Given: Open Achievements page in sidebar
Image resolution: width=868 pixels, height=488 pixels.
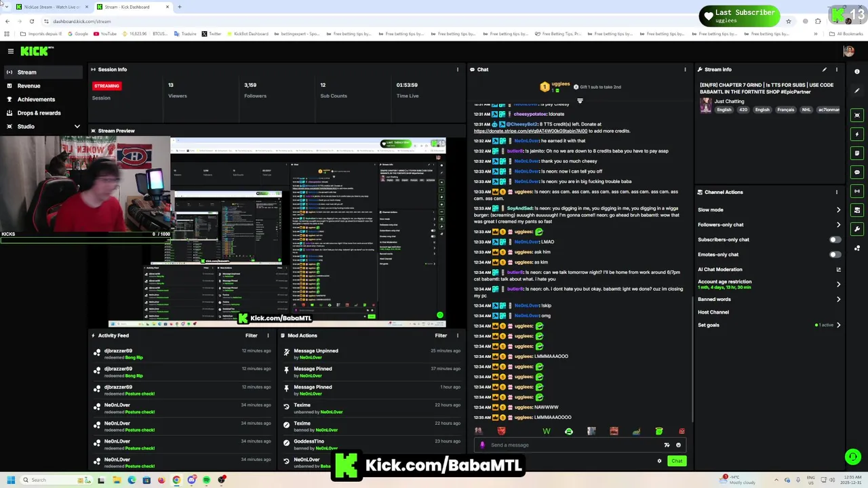Looking at the screenshot, I should [x=42, y=99].
